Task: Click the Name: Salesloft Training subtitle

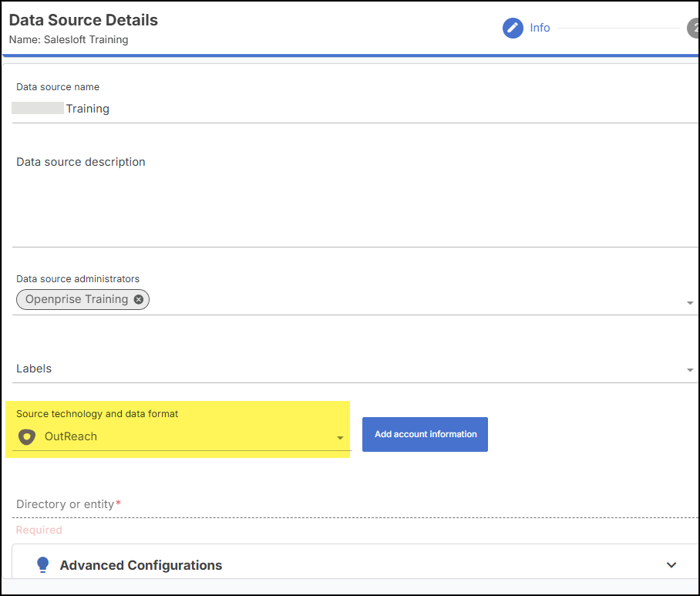Action: point(69,40)
